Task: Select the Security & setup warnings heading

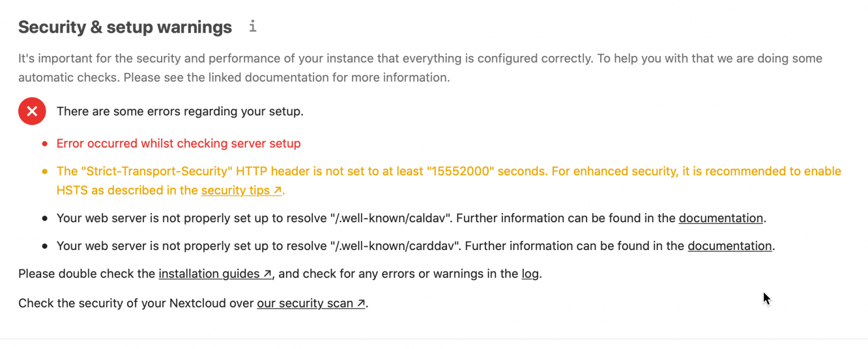Action: tap(124, 27)
